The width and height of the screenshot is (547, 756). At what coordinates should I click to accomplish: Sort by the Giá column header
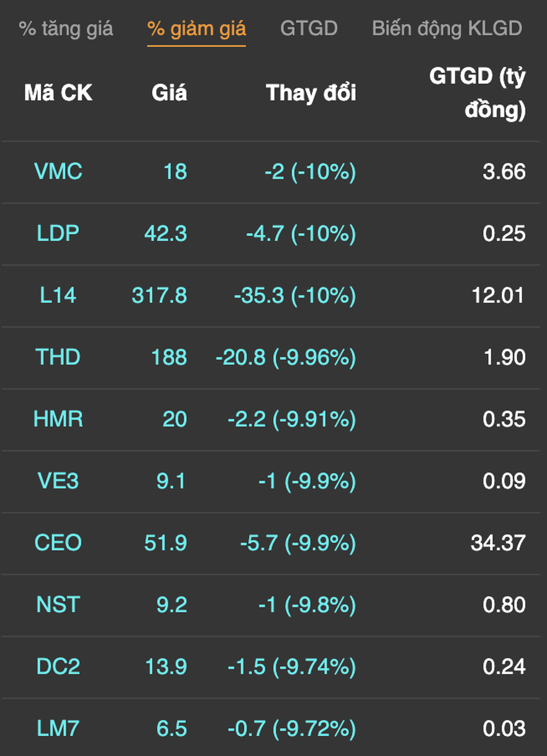coord(169,93)
